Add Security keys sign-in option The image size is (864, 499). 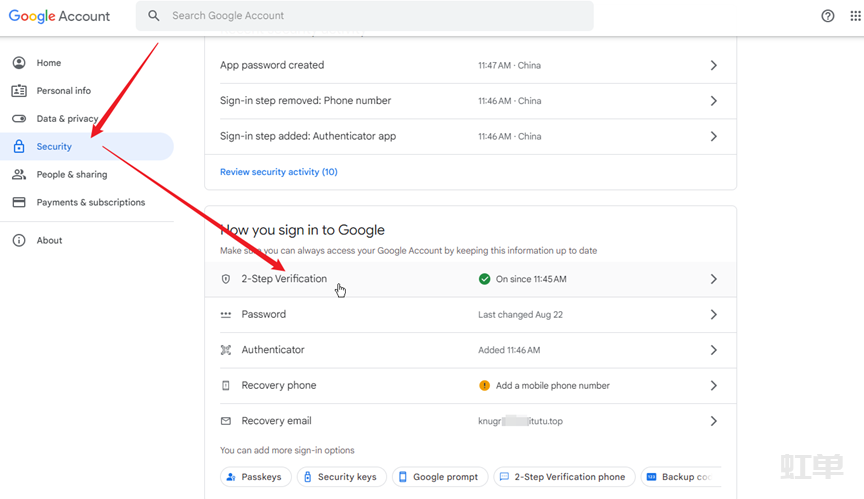click(342, 477)
